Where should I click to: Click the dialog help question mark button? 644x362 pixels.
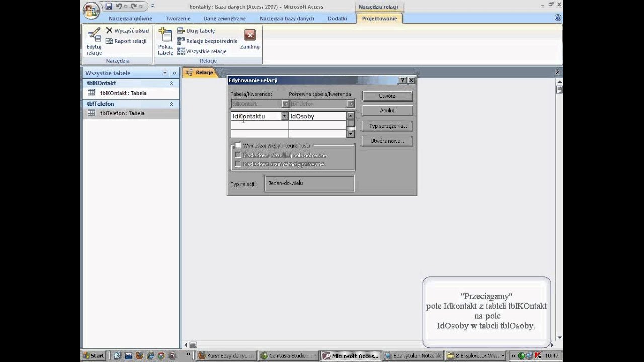403,80
